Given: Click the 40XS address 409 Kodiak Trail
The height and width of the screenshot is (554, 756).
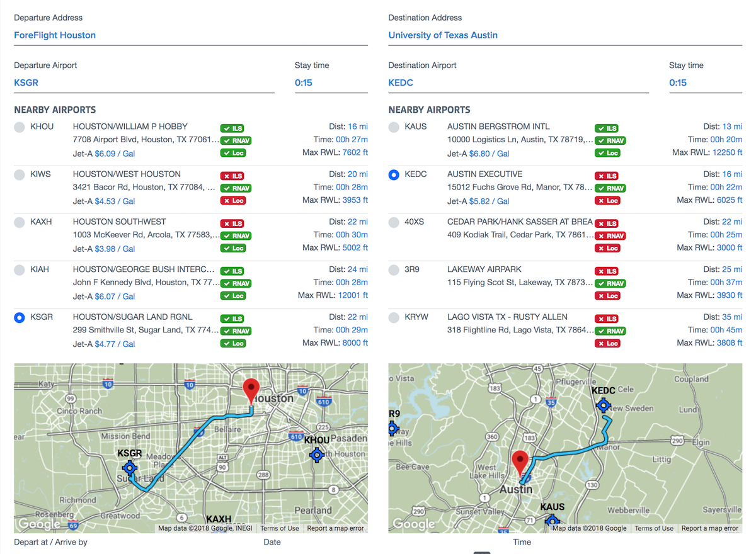Looking at the screenshot, I should [520, 235].
